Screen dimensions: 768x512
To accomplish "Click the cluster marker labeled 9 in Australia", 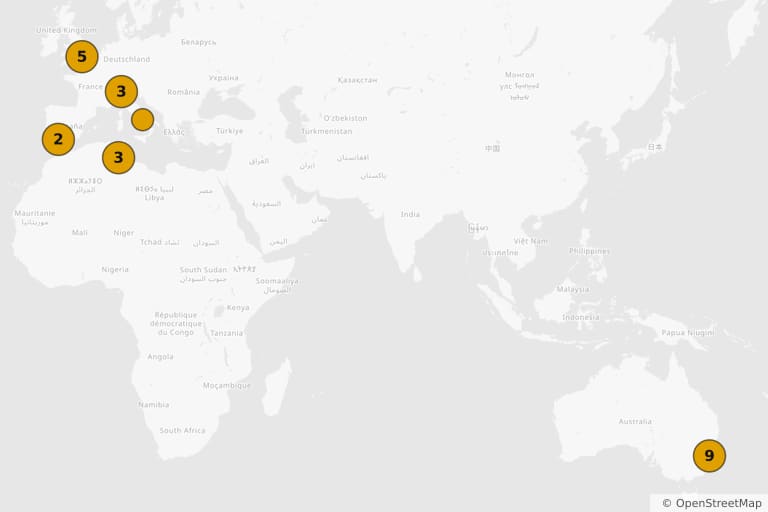I will tap(709, 456).
